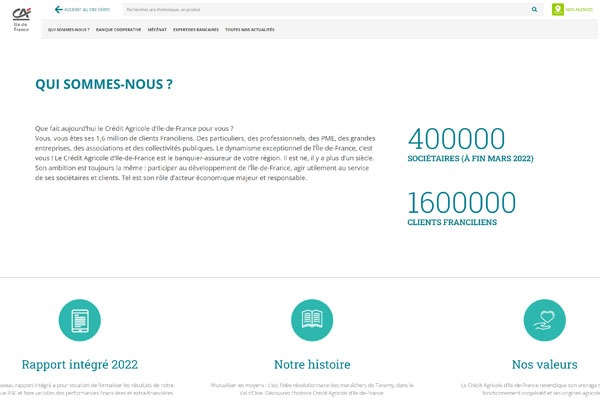Open the BANQUE COOPERATIVE menu
Viewport: 600px width, 400px height.
pyautogui.click(x=118, y=29)
